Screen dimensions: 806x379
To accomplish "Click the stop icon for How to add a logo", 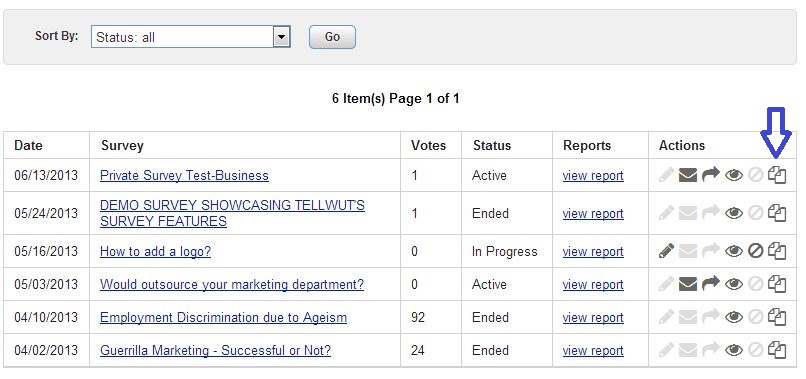I will (755, 251).
